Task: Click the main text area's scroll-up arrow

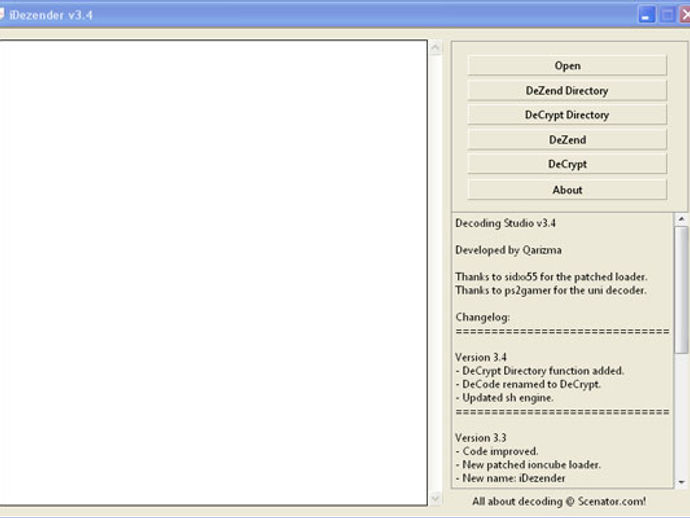Action: [x=435, y=48]
